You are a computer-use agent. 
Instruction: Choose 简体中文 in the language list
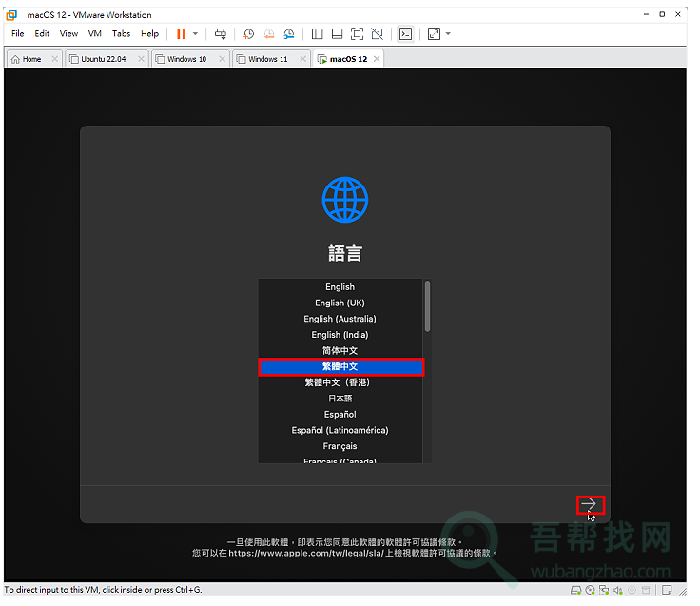click(340, 351)
